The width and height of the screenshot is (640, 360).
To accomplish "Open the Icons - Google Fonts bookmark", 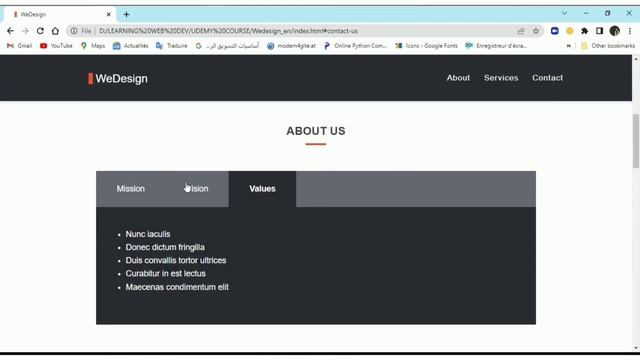I will (x=426, y=46).
